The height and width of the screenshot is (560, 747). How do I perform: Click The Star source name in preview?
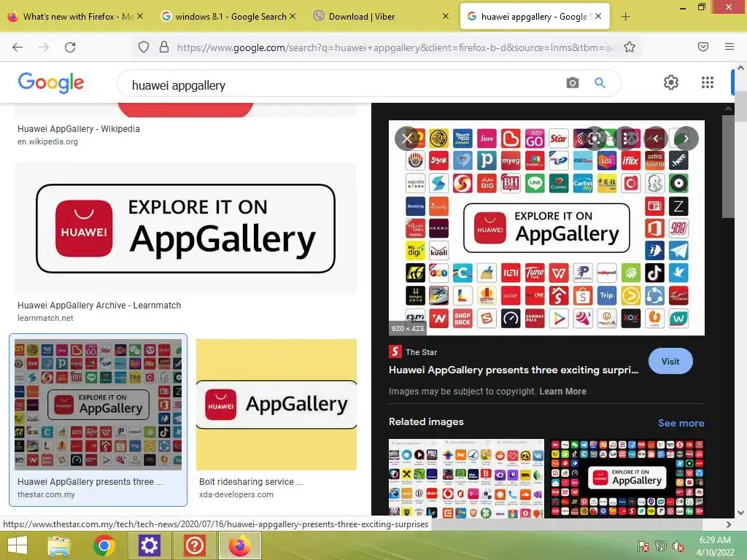[421, 352]
